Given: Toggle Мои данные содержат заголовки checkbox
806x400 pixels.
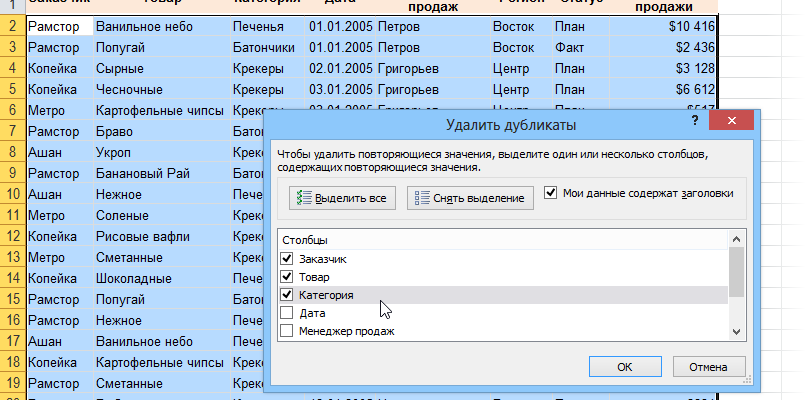Looking at the screenshot, I should point(552,193).
